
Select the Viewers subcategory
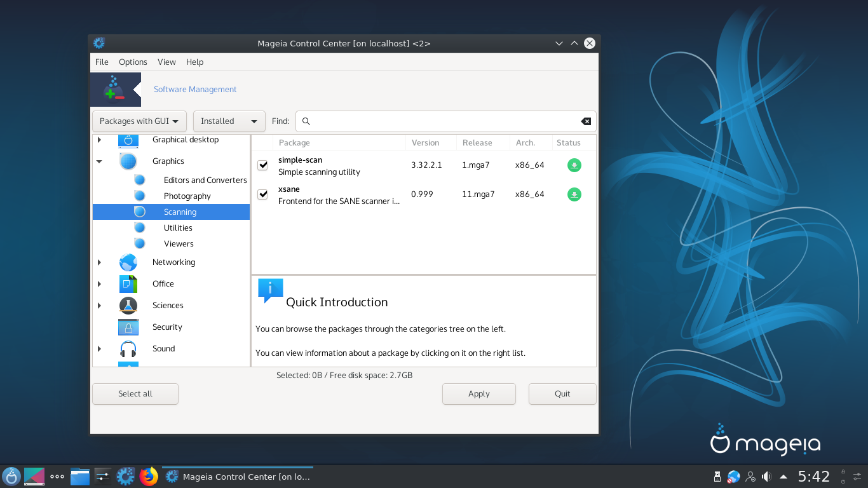click(x=179, y=244)
